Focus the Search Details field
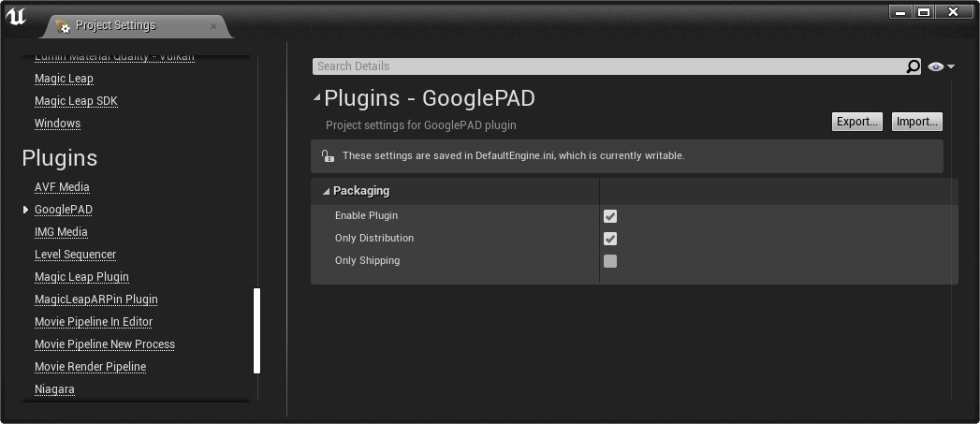 click(x=608, y=66)
